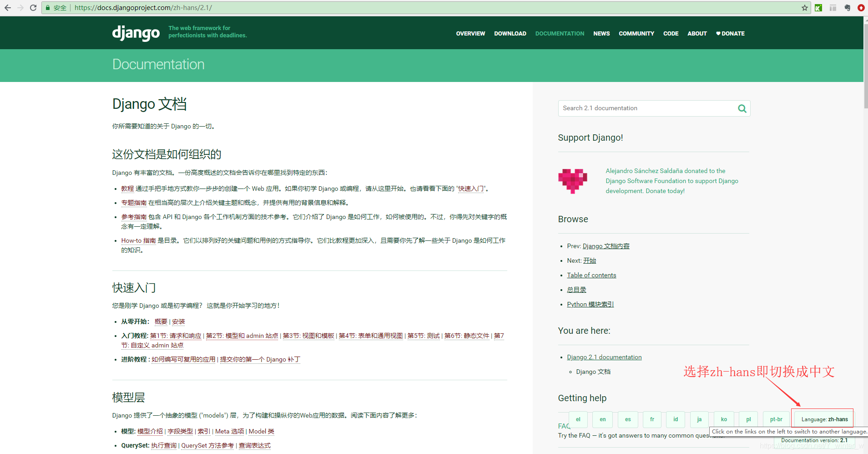Open the 总目录 link
The height and width of the screenshot is (454, 868).
(576, 290)
